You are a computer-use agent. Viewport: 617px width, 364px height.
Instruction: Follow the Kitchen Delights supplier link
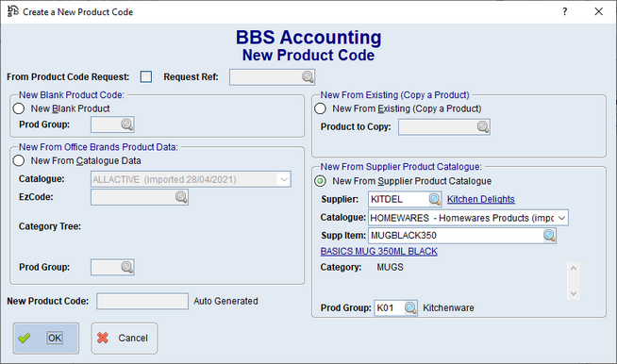[x=480, y=199]
